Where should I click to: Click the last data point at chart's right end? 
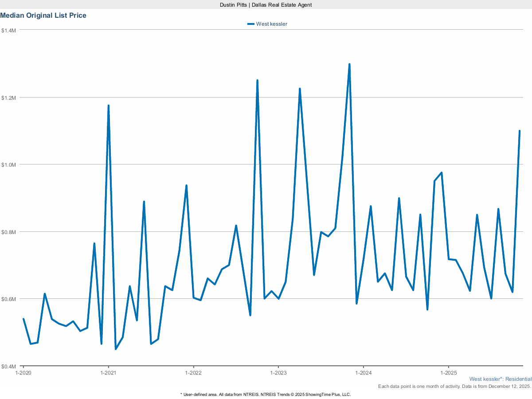tap(519, 131)
